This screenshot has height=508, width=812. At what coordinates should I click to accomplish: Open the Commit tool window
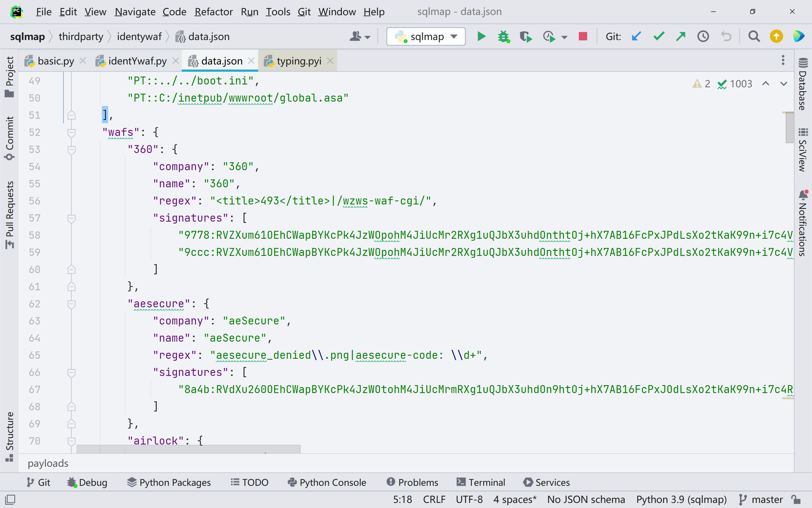click(x=10, y=138)
